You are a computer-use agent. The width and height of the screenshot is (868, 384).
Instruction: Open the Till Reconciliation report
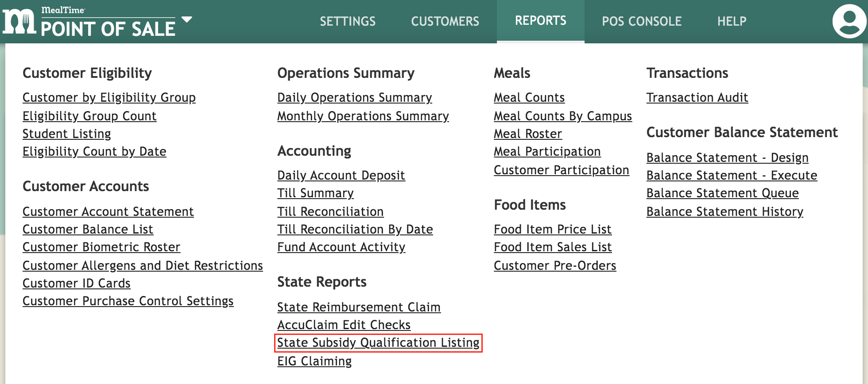(x=330, y=211)
